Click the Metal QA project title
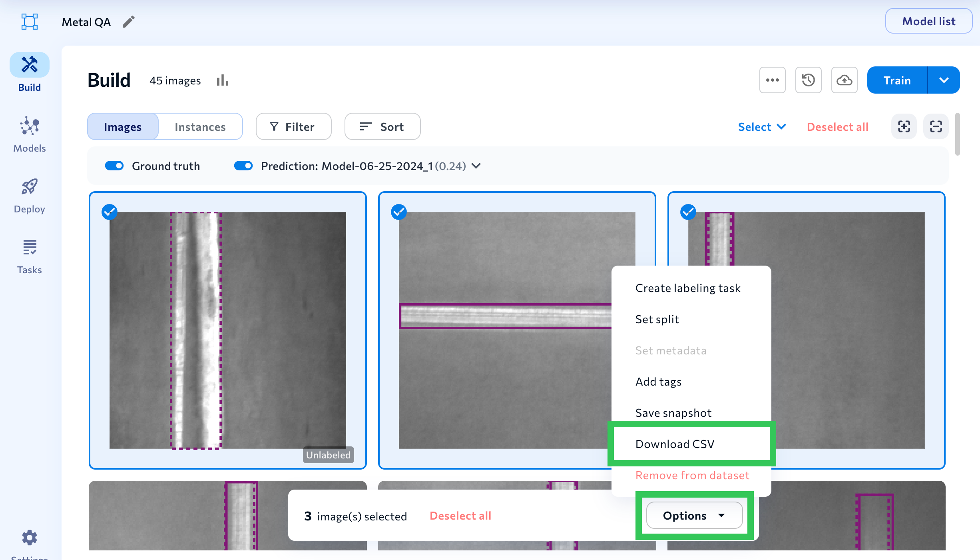This screenshot has width=980, height=560. 86,22
